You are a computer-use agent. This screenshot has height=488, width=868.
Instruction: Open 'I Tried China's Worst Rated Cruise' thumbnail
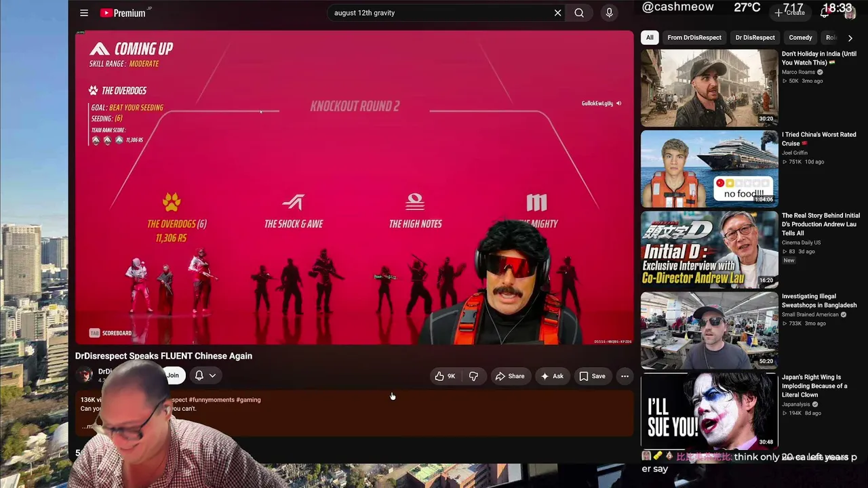click(709, 169)
